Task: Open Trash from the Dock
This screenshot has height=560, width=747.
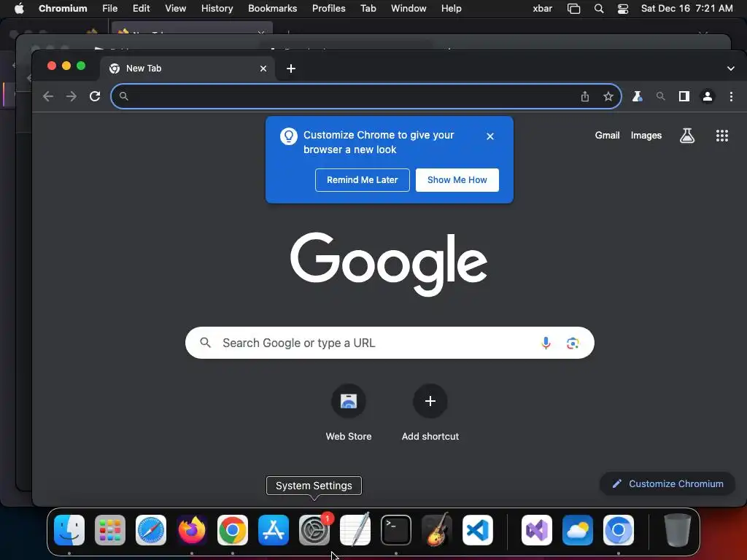Action: (678, 530)
